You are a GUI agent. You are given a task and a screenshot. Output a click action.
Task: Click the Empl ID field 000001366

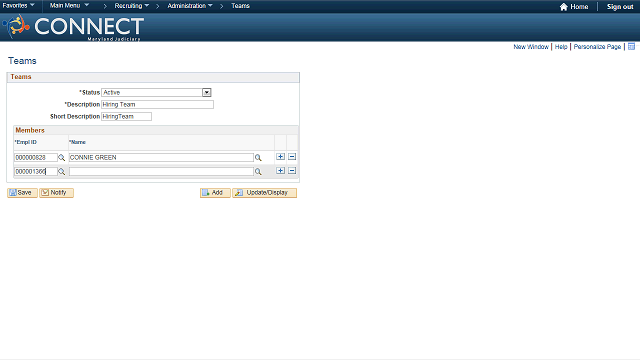point(36,171)
